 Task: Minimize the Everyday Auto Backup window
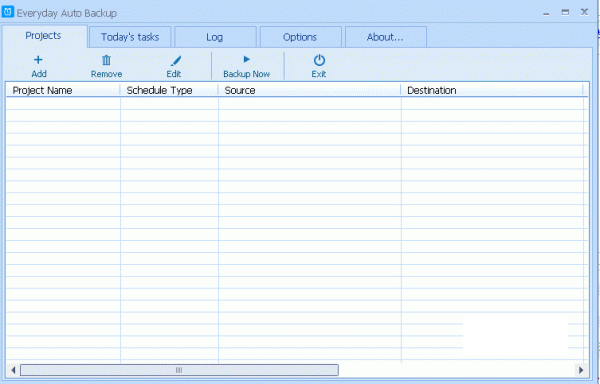(x=546, y=13)
